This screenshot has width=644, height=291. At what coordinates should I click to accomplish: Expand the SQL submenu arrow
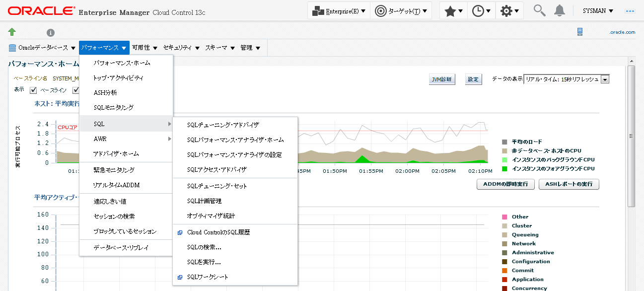point(169,124)
